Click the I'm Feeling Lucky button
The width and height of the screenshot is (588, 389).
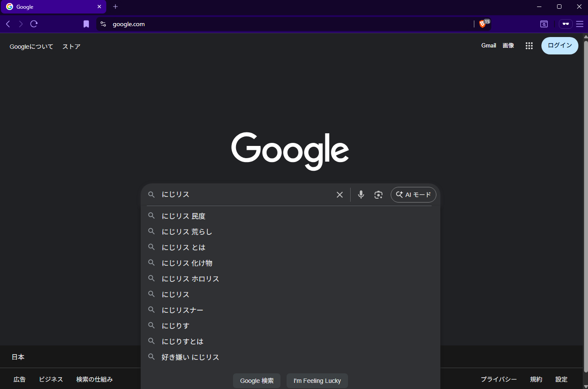click(317, 381)
